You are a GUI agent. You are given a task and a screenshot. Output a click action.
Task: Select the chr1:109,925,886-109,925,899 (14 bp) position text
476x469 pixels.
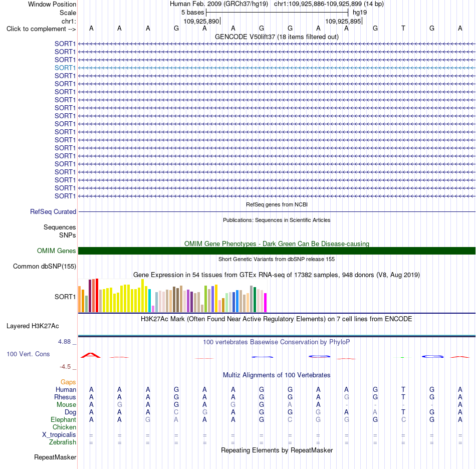click(329, 4)
